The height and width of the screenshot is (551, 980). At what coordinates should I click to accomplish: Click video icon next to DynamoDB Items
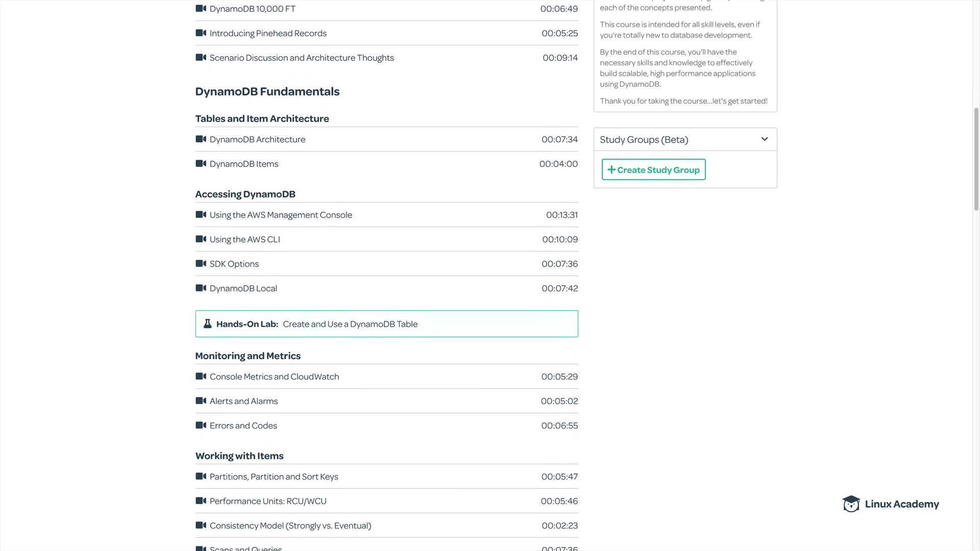[201, 164]
